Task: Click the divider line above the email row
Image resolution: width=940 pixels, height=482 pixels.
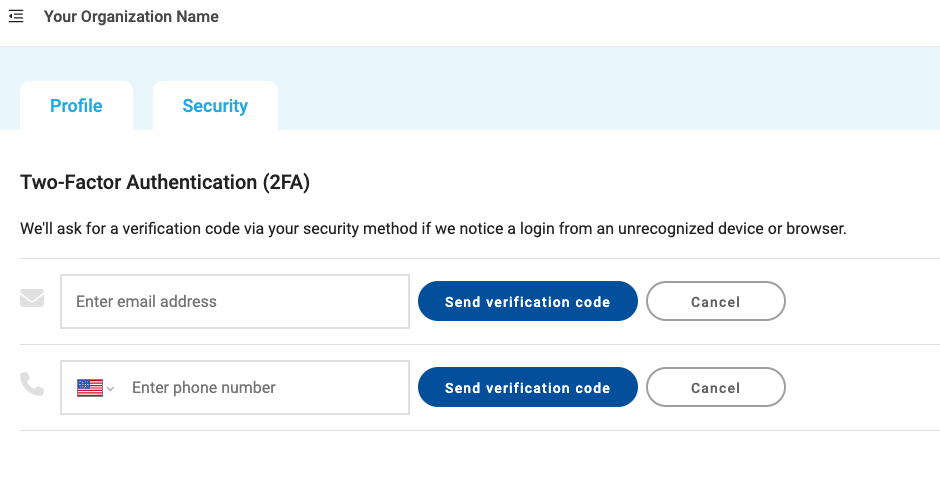Action: [x=480, y=259]
